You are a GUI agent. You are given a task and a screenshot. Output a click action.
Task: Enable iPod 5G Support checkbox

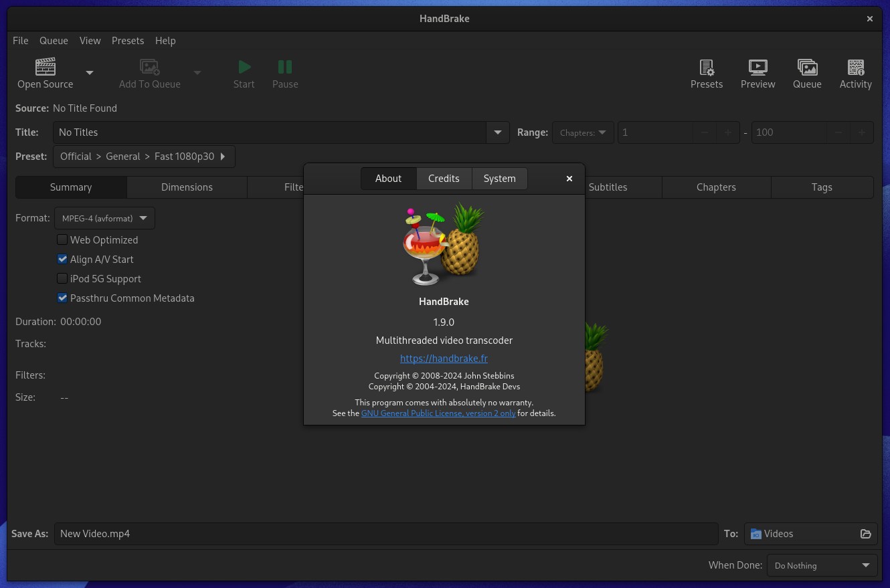click(62, 279)
